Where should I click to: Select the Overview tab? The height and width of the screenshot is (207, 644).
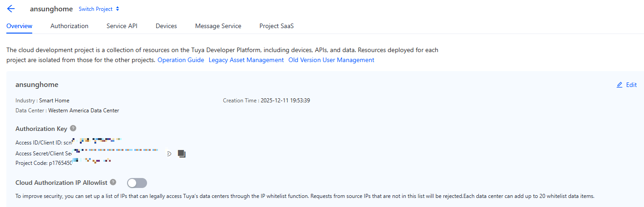(x=19, y=26)
